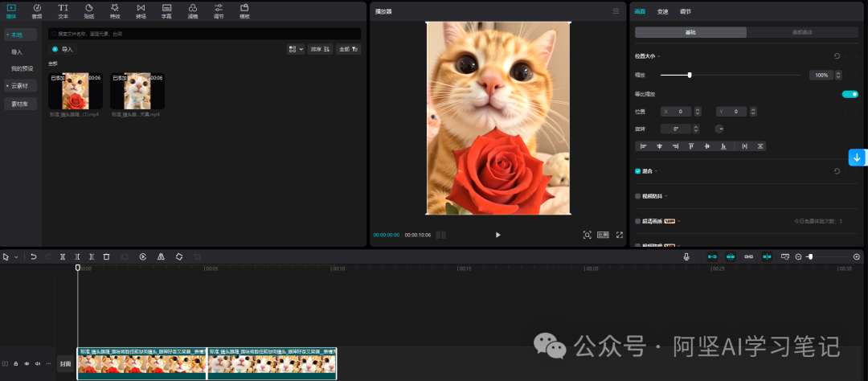Select the 媒体 media panel icon
The width and height of the screenshot is (868, 381).
11,10
